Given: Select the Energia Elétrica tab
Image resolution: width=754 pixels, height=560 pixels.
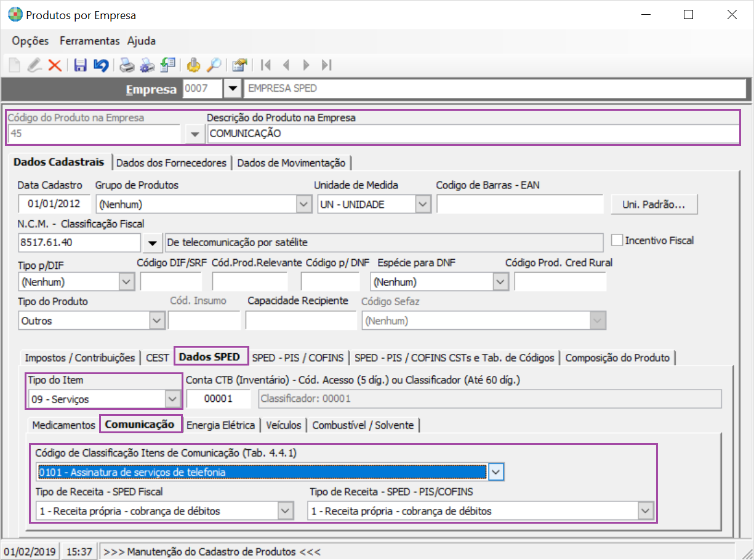Looking at the screenshot, I should pos(220,425).
